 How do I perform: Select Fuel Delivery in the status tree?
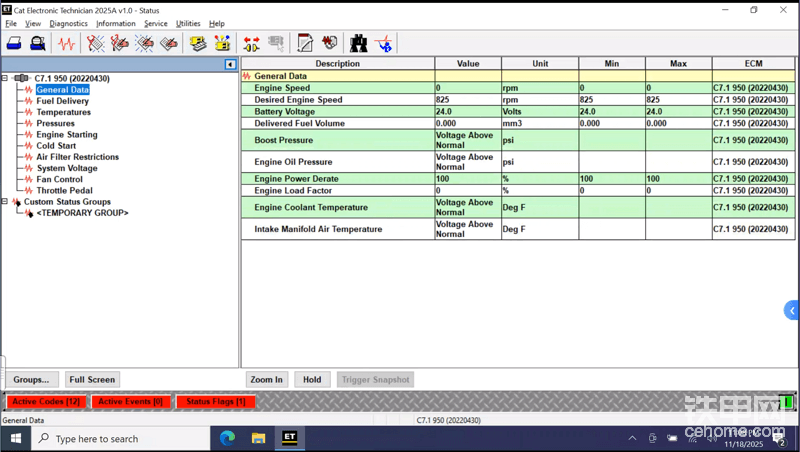click(62, 101)
